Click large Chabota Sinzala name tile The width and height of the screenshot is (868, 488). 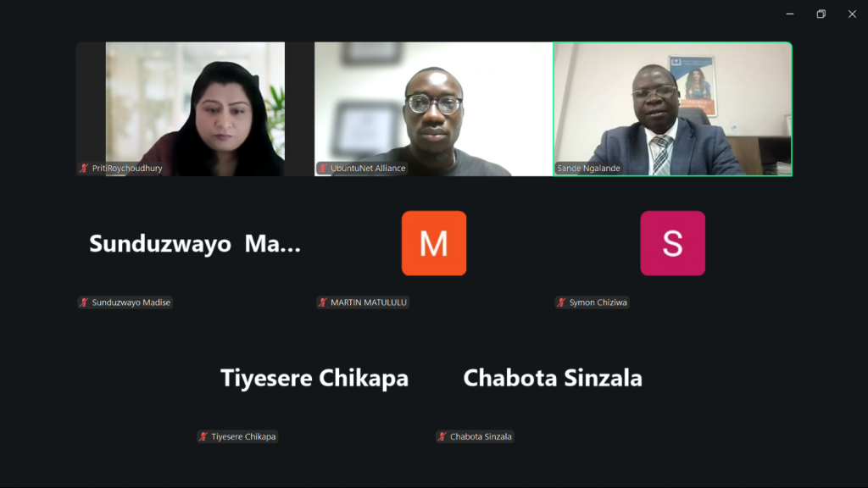pyautogui.click(x=553, y=378)
